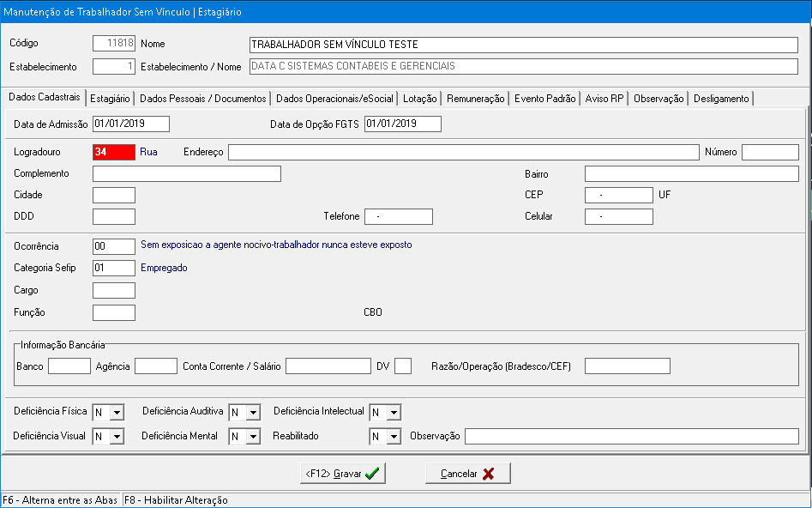Open the Aviso RP tab
The image size is (812, 508).
(604, 99)
